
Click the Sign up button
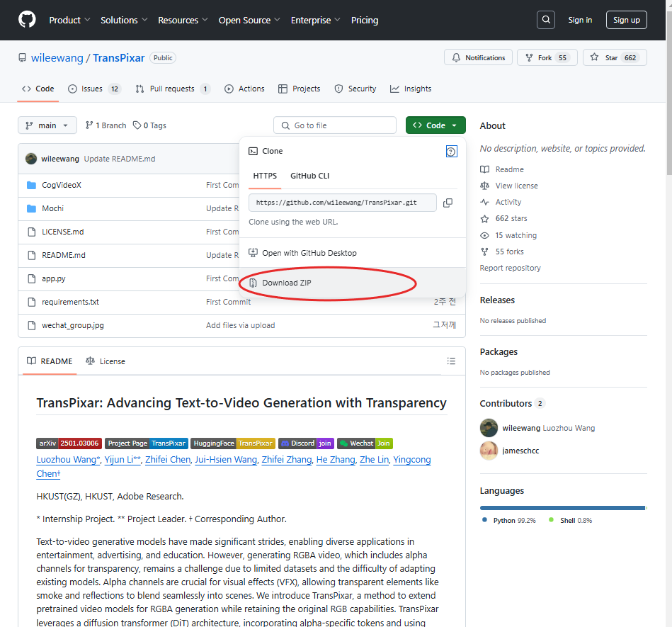click(x=626, y=20)
